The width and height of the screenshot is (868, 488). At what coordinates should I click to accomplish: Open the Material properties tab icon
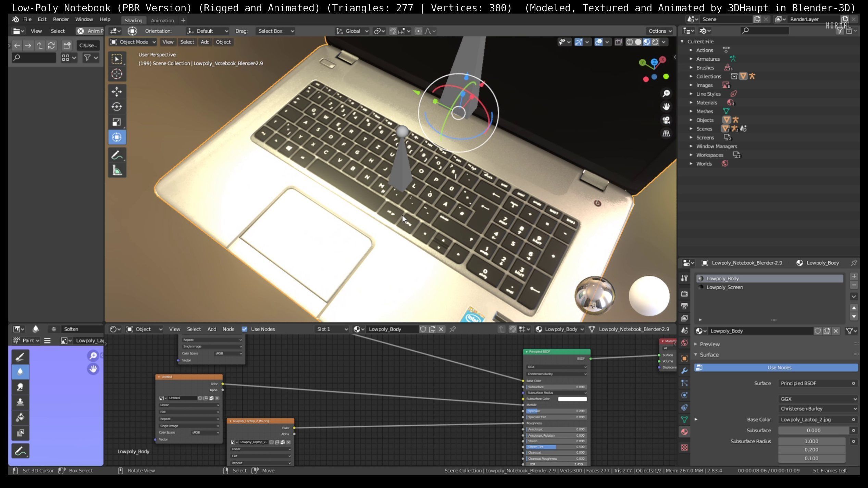point(684,432)
